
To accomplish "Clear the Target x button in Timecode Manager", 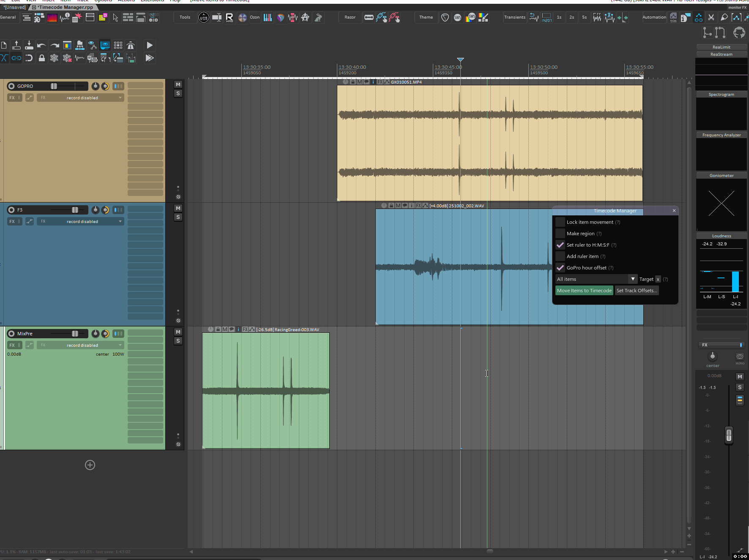I will point(658,279).
